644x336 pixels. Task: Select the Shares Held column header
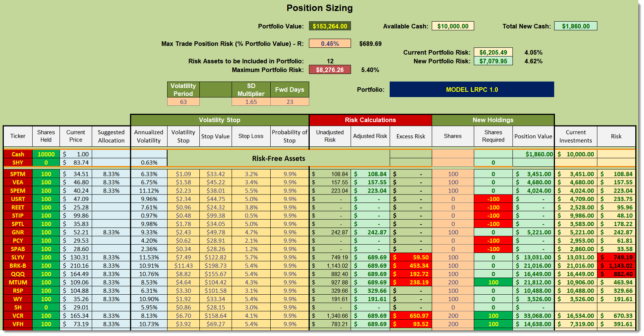point(46,136)
